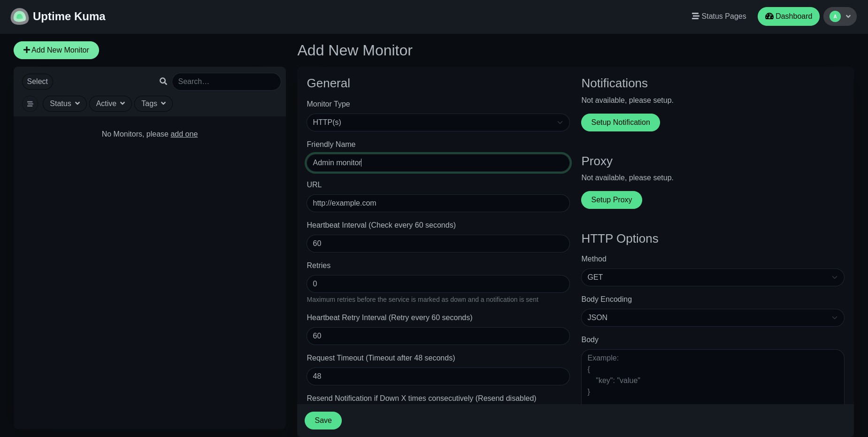Expand the Status filter dropdown
The height and width of the screenshot is (437, 868).
(65, 104)
